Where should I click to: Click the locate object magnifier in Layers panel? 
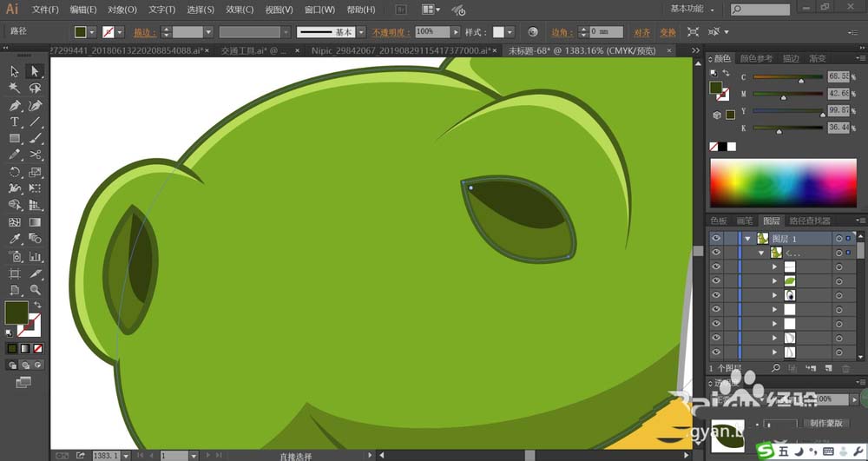[x=776, y=368]
